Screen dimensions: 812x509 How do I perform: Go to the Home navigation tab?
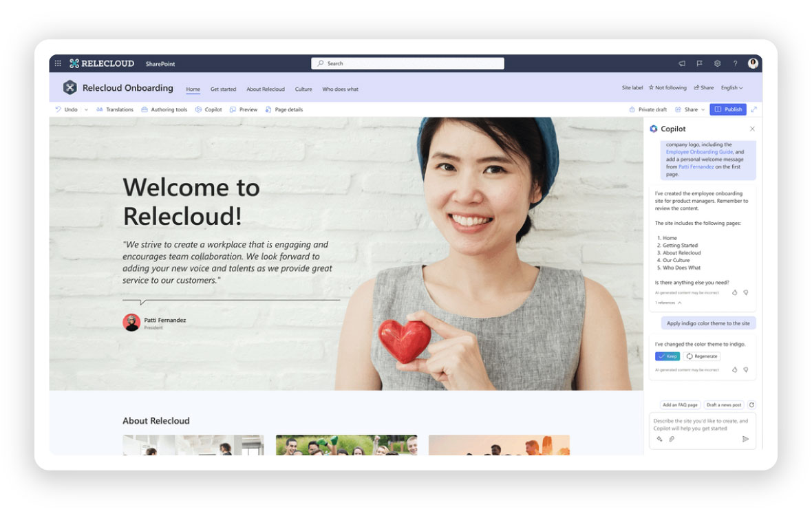pyautogui.click(x=193, y=89)
